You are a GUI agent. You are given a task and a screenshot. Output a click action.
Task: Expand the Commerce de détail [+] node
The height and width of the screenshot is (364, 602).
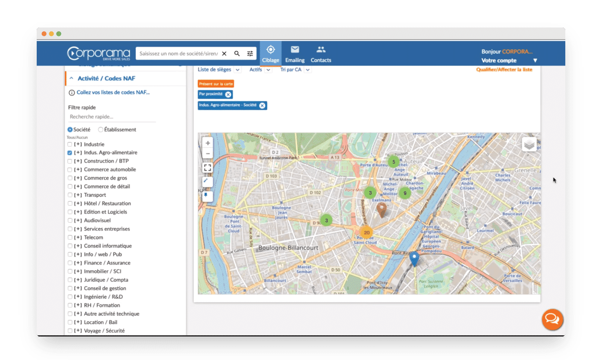click(78, 186)
